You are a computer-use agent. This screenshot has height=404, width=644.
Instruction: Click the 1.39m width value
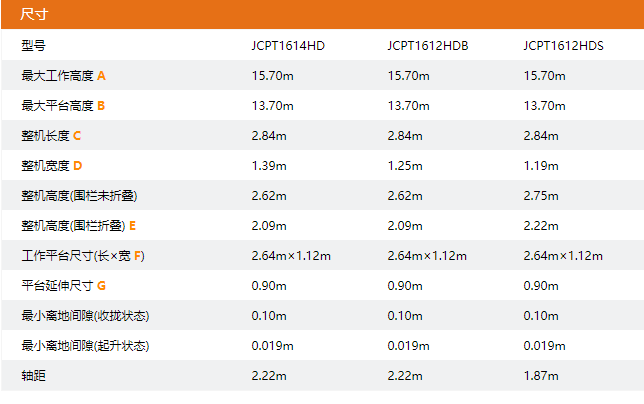click(269, 165)
